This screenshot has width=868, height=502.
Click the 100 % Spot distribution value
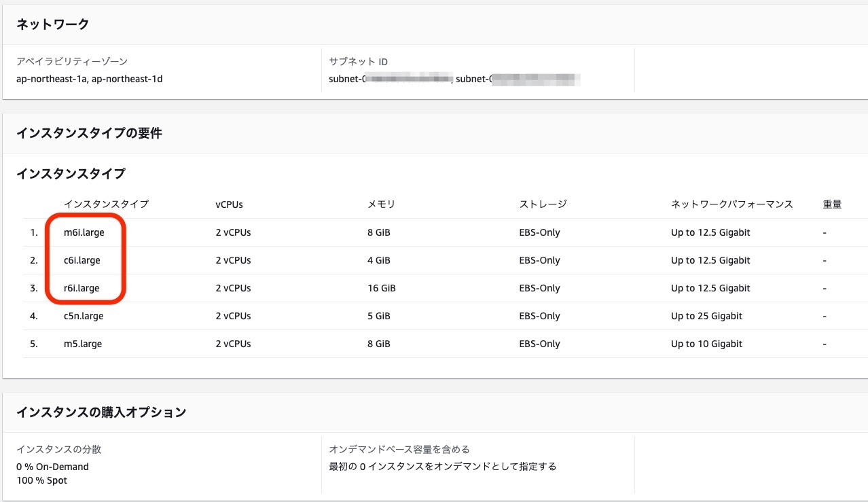[43, 480]
